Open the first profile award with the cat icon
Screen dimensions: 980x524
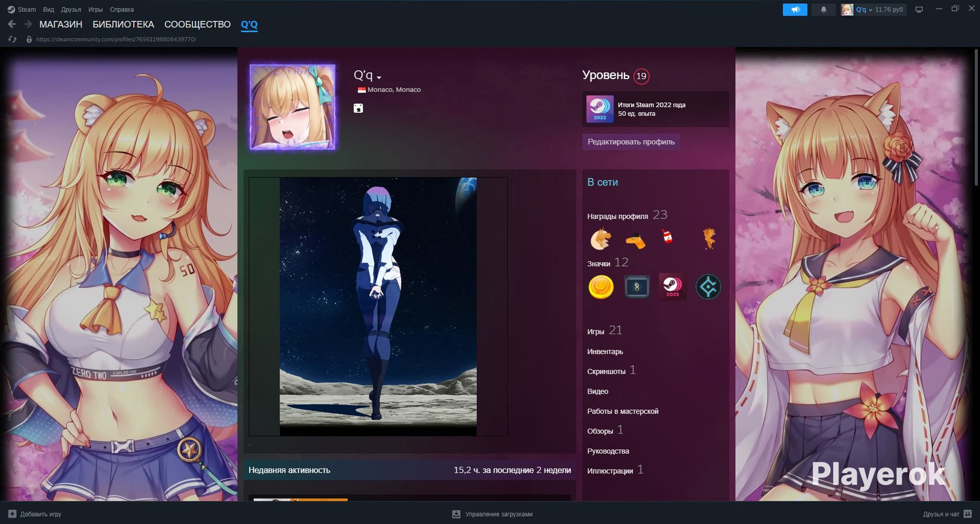[x=601, y=239]
